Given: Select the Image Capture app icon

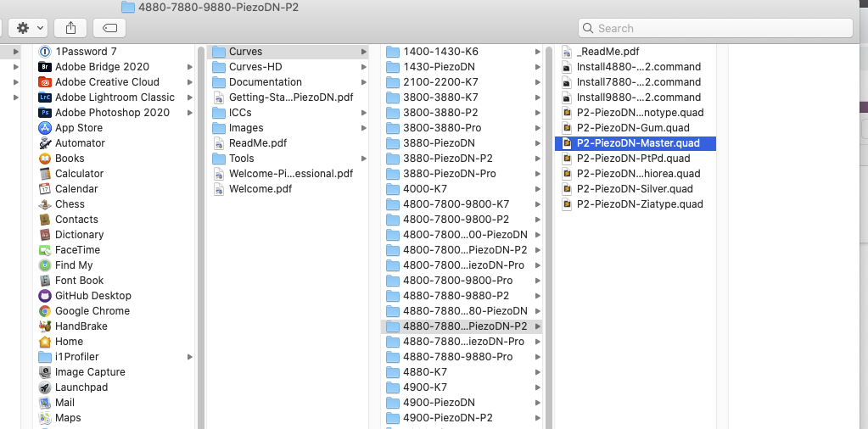Looking at the screenshot, I should pyautogui.click(x=45, y=372).
